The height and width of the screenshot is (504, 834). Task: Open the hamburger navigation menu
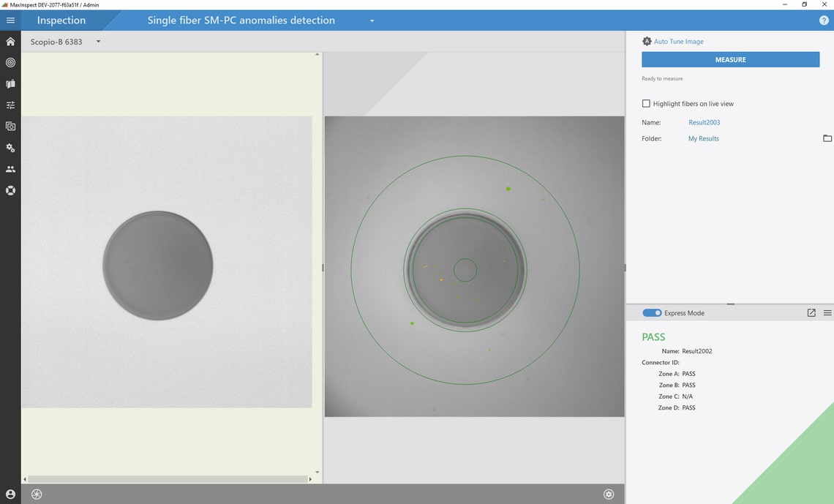coord(10,20)
